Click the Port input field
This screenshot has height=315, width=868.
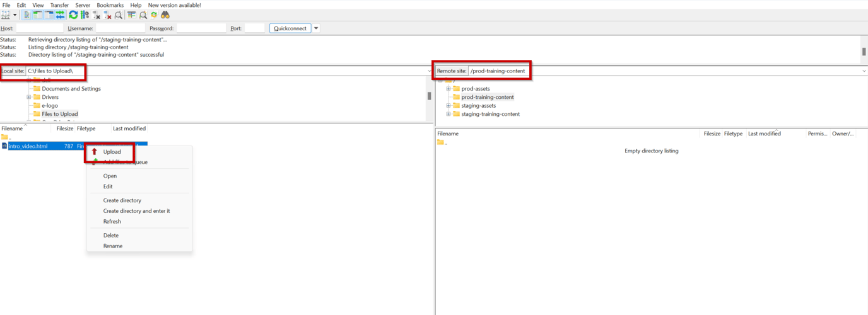tap(254, 28)
